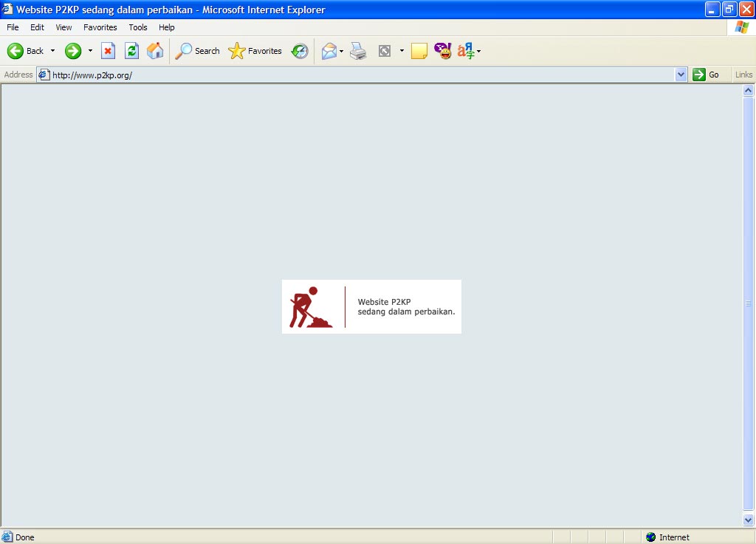756x544 pixels.
Task: Expand the Back button history dropdown
Action: coord(52,51)
